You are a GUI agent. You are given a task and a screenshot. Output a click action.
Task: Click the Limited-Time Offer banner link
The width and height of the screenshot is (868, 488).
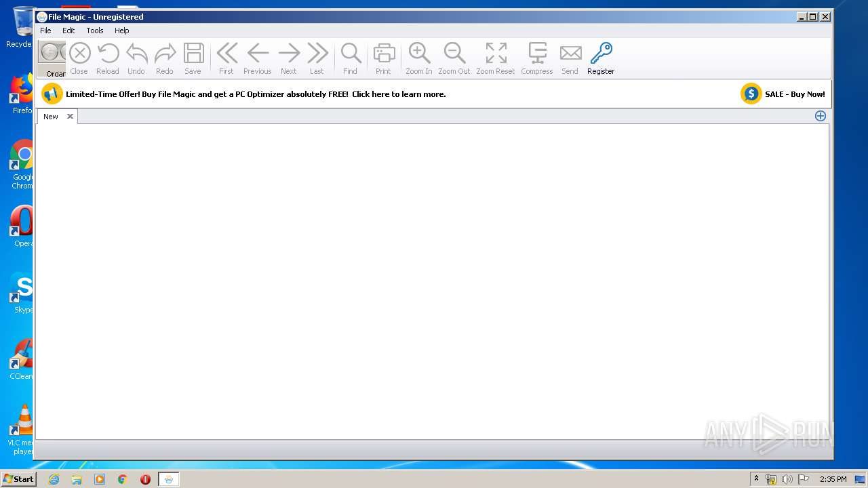click(256, 94)
